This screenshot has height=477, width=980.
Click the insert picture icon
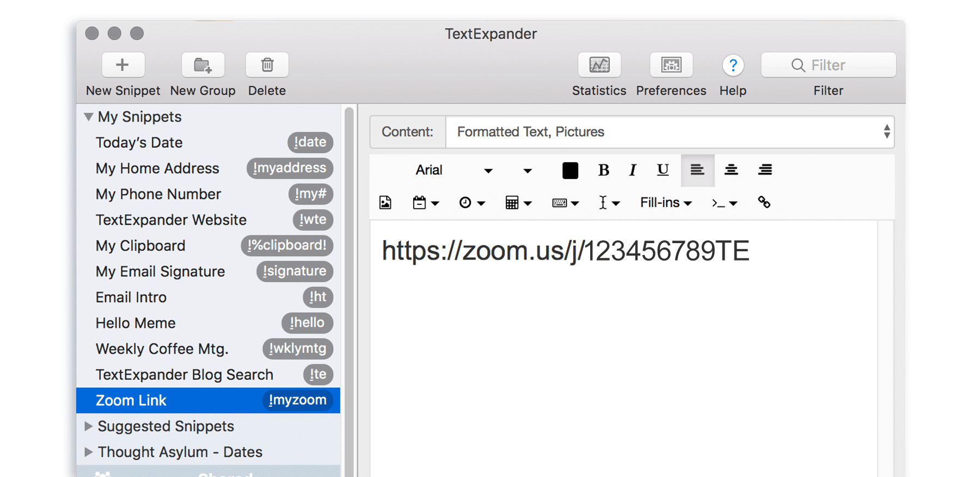pos(385,203)
